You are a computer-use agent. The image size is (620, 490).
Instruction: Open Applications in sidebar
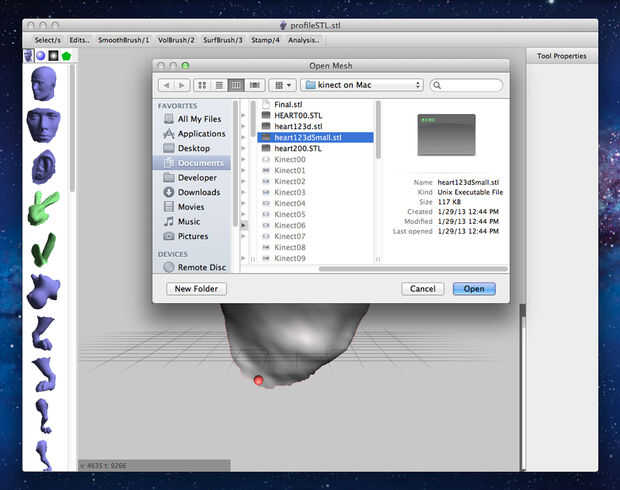point(194,134)
